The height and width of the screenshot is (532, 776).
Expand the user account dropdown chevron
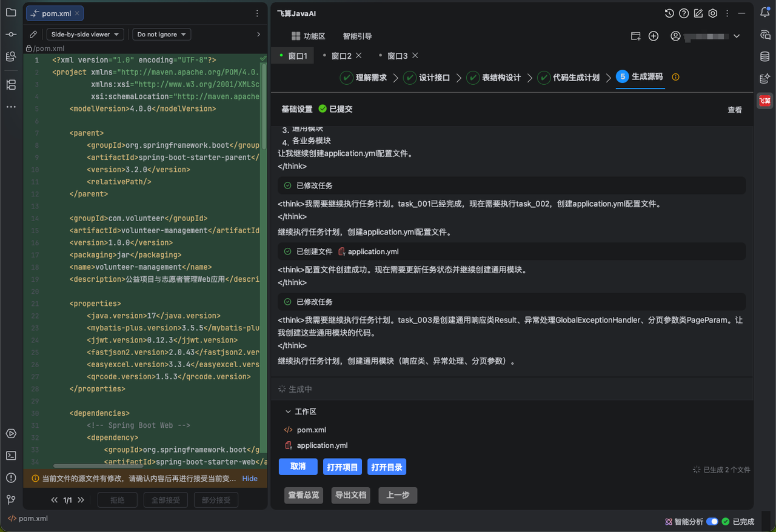tap(737, 36)
